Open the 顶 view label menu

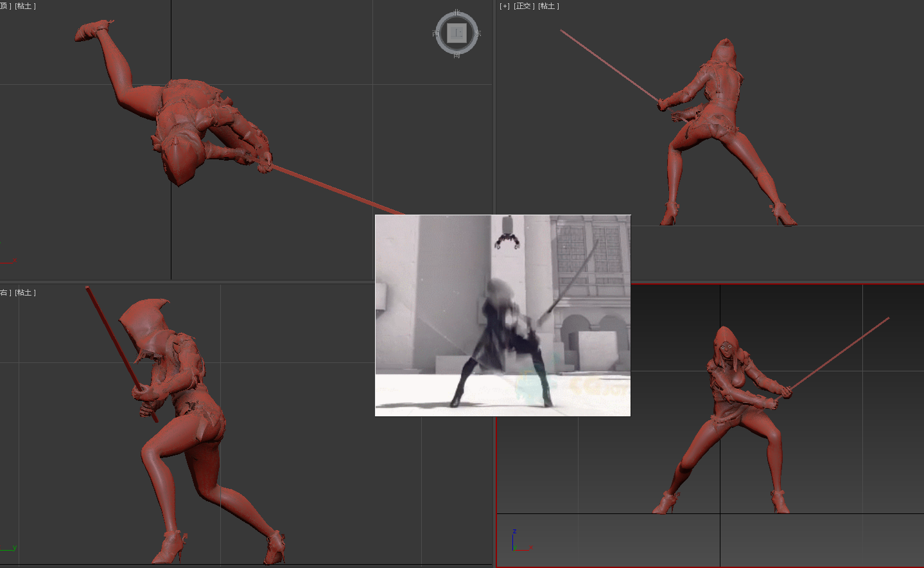click(x=5, y=6)
